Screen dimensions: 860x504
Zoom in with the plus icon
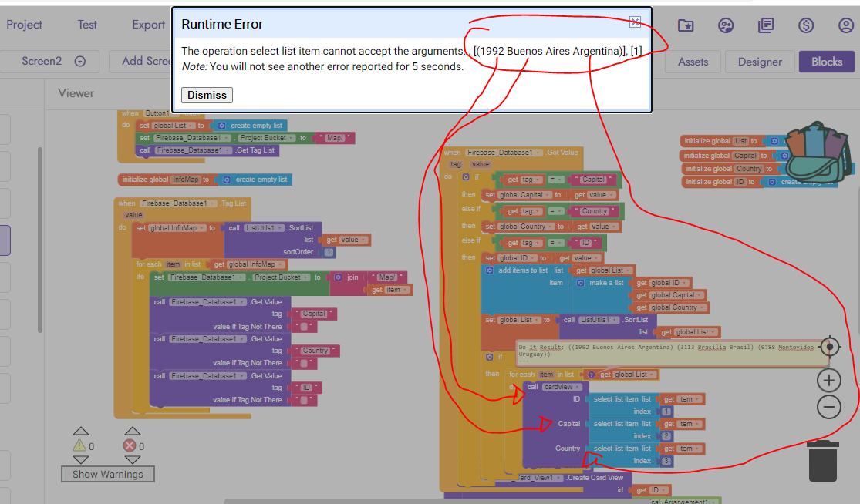click(829, 380)
